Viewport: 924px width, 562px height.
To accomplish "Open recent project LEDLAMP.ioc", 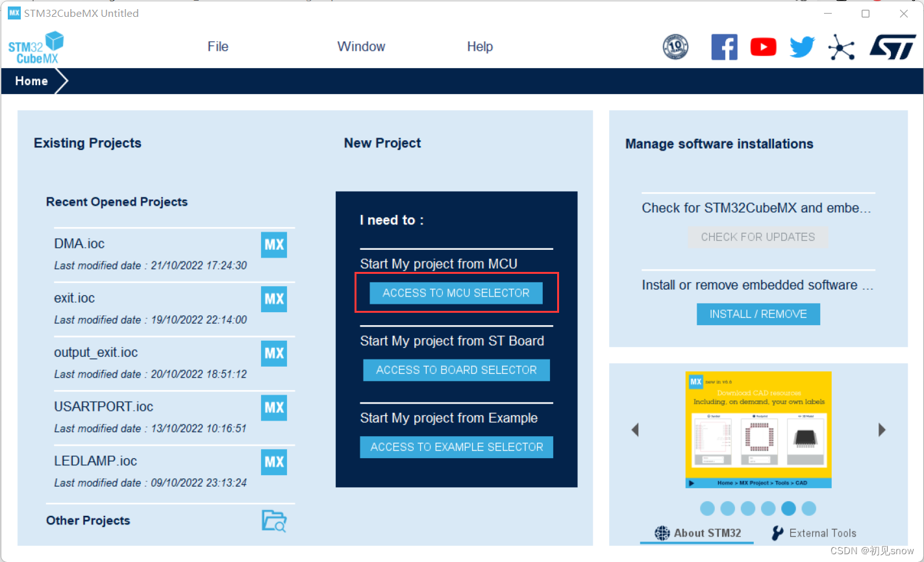I will point(95,461).
